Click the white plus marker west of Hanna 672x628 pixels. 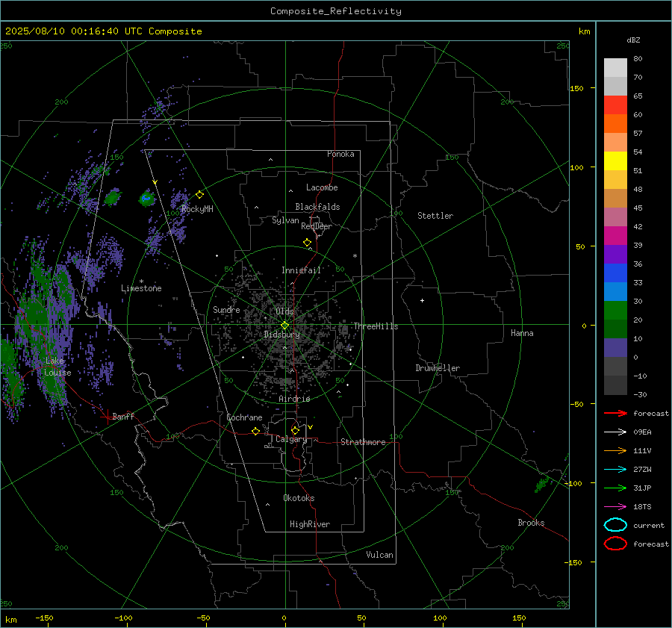coord(422,300)
